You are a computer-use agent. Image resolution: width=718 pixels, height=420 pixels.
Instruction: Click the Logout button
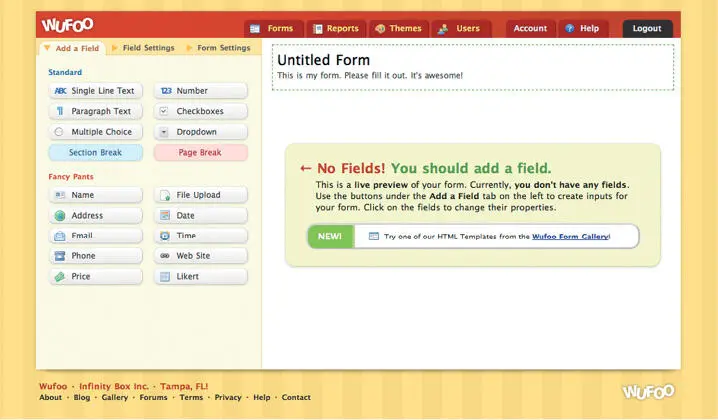pyautogui.click(x=647, y=28)
